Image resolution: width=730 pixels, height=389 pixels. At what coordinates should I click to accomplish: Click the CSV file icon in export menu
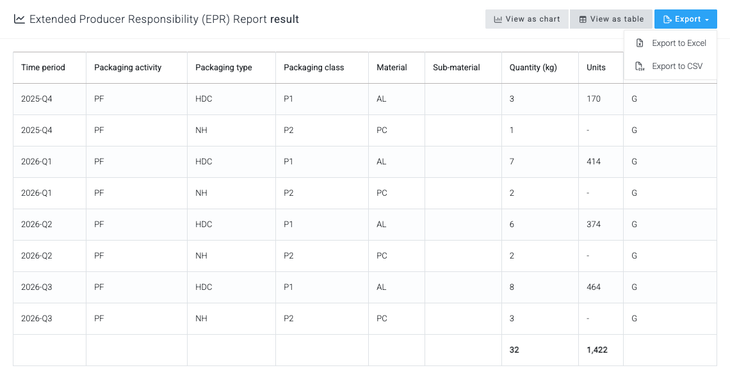[640, 66]
